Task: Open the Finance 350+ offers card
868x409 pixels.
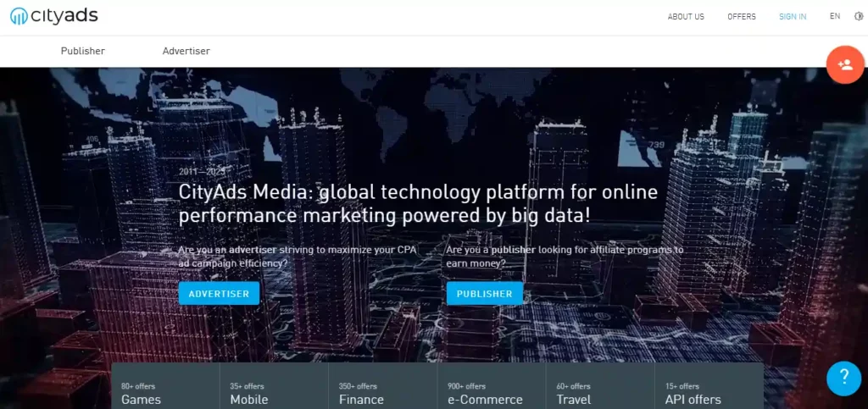Action: click(x=382, y=386)
